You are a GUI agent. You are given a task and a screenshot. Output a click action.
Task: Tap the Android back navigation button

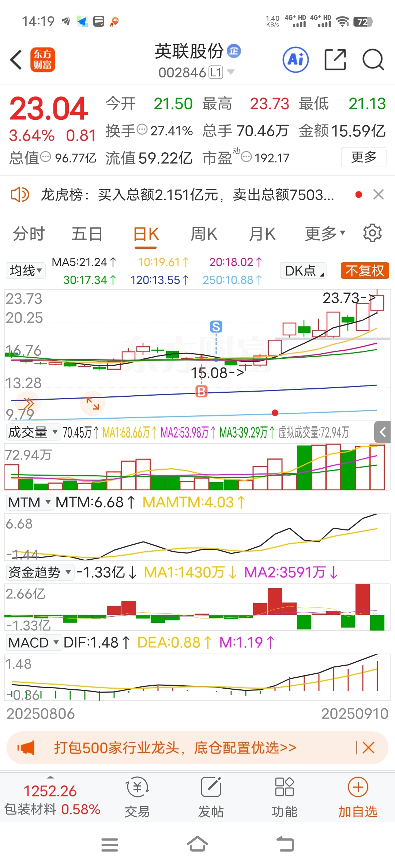[285, 844]
